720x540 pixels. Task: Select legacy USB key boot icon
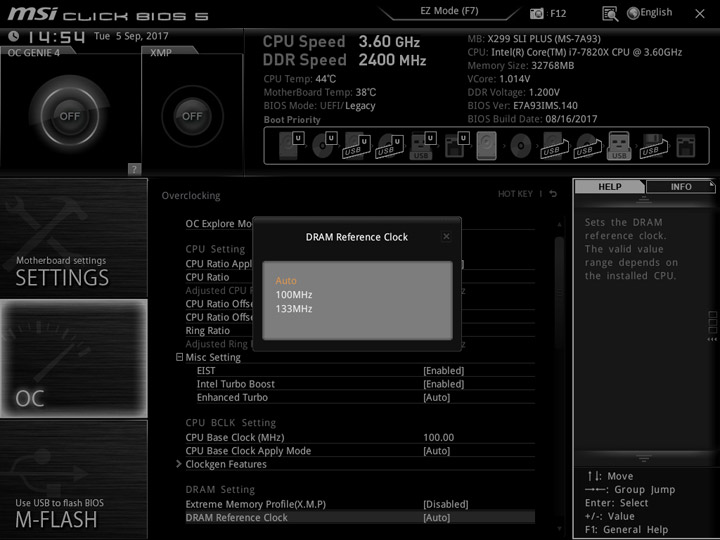(619, 146)
